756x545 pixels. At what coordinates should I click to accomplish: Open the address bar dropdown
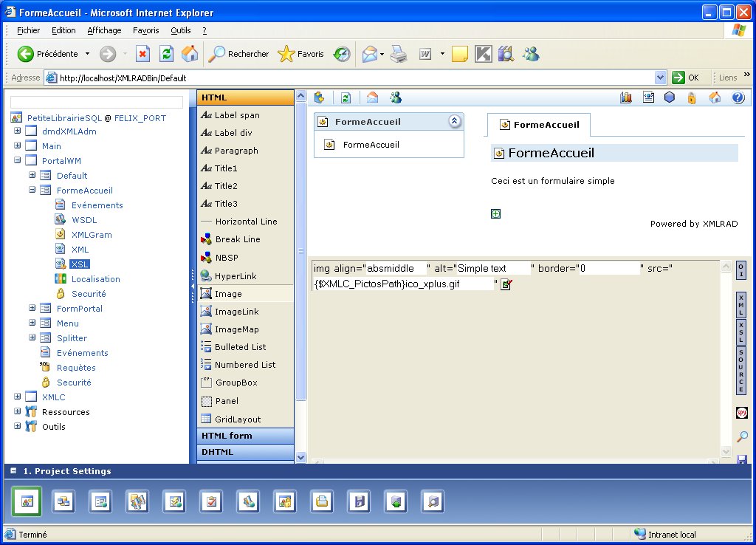(x=660, y=78)
